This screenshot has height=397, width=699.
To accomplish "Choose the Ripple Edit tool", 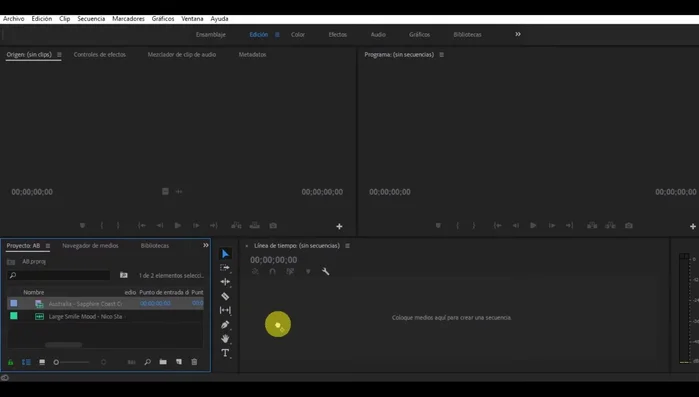I will [x=225, y=282].
